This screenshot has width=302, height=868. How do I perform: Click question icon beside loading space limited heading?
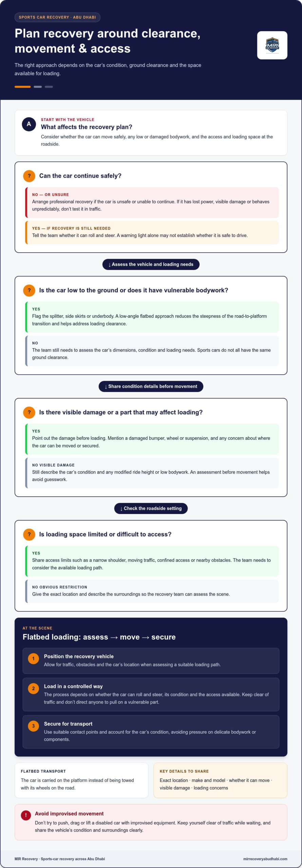[x=29, y=534]
